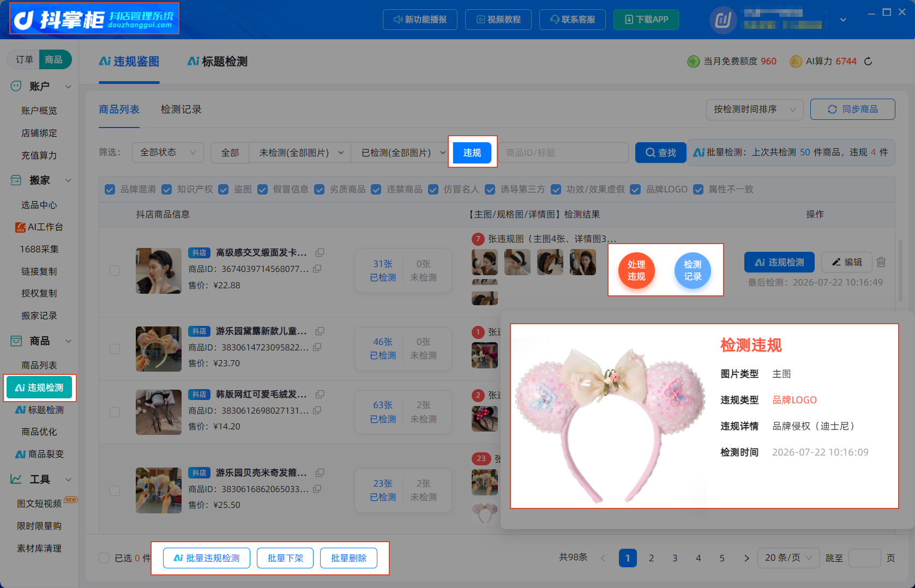Click the 查找 search button
Image resolution: width=915 pixels, height=588 pixels.
661,153
